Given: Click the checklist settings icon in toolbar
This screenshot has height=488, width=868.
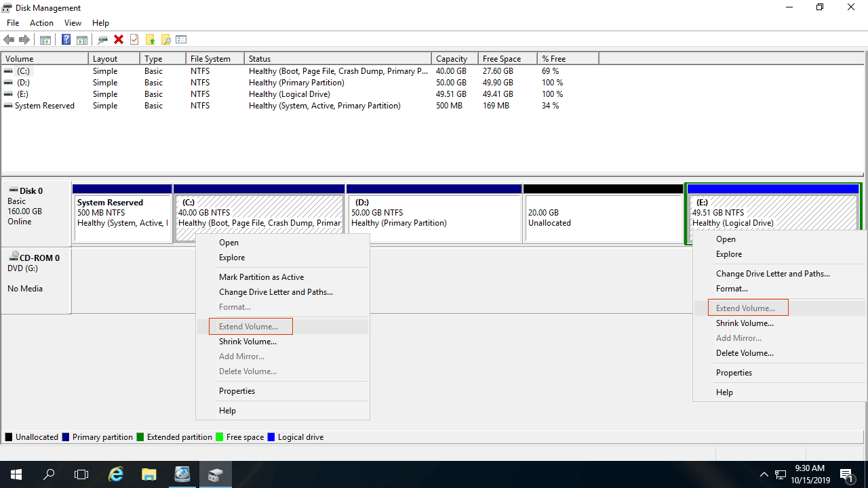Looking at the screenshot, I should pos(181,40).
